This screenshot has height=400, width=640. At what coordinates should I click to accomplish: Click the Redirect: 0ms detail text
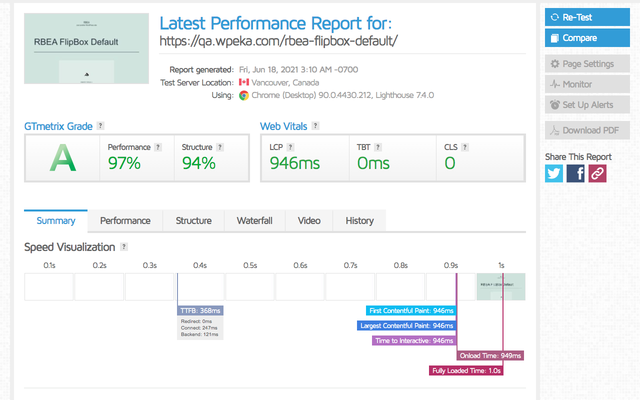coord(196,321)
